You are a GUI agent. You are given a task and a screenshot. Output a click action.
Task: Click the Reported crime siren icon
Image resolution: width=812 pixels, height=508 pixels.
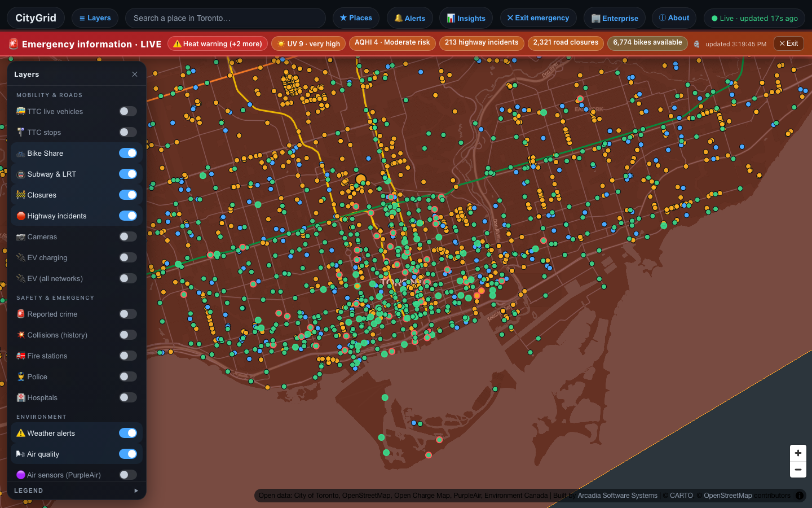point(21,314)
